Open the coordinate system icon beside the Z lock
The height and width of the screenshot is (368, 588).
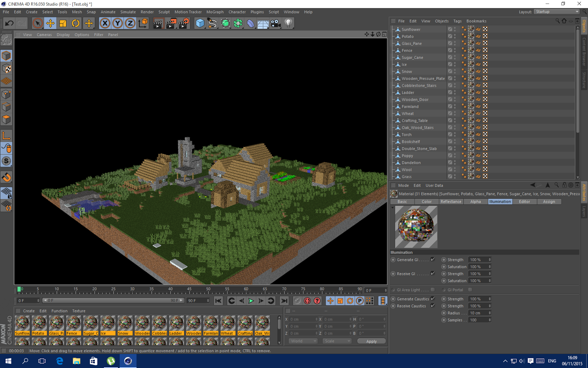click(143, 23)
